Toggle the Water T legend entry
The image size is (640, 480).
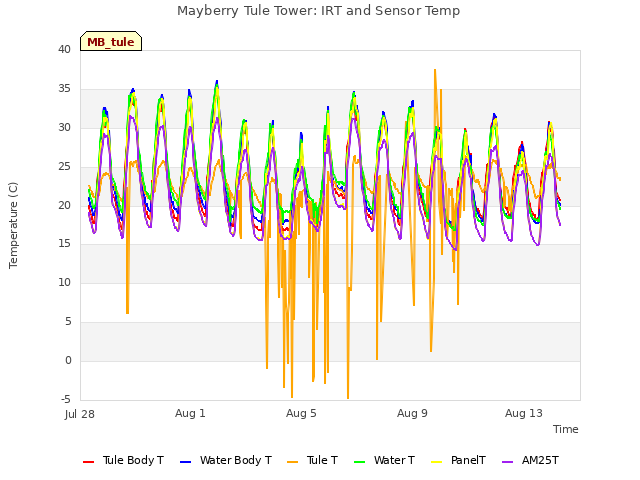point(384,460)
